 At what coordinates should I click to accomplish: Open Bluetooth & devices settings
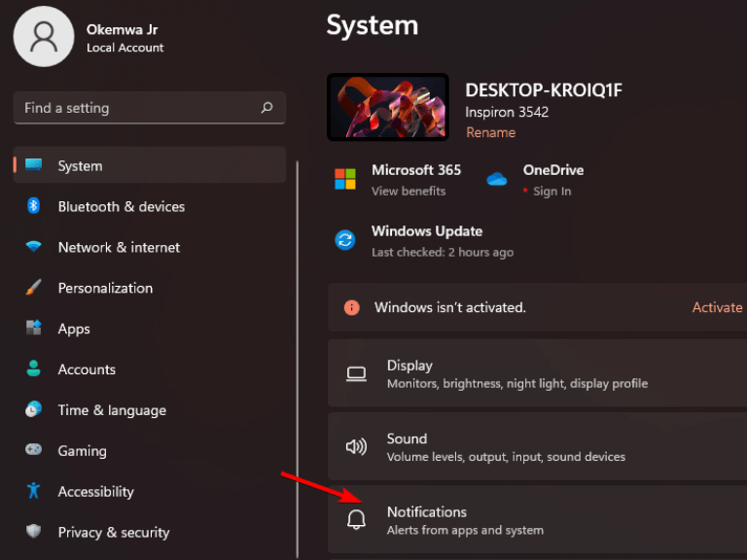pos(150,206)
